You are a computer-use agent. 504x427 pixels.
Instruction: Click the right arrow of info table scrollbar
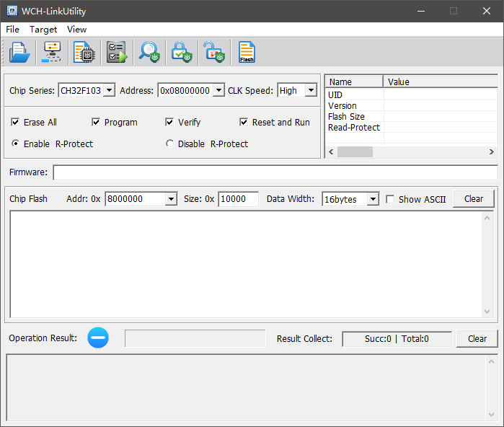(491, 151)
